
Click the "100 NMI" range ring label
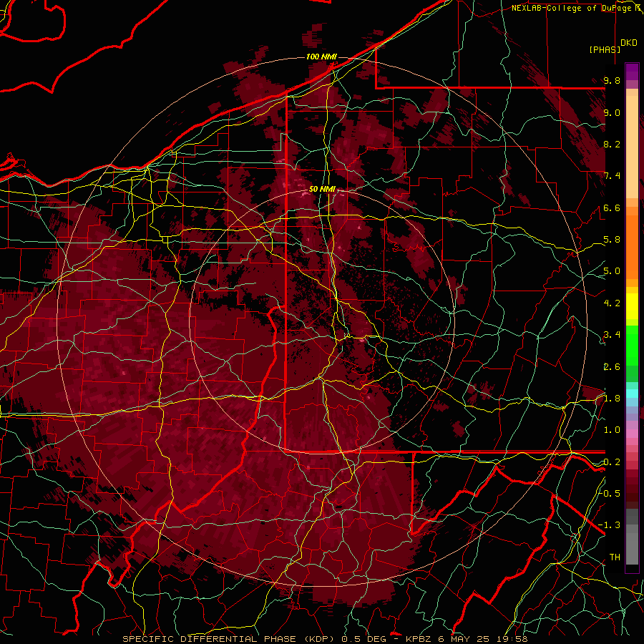click(x=321, y=57)
